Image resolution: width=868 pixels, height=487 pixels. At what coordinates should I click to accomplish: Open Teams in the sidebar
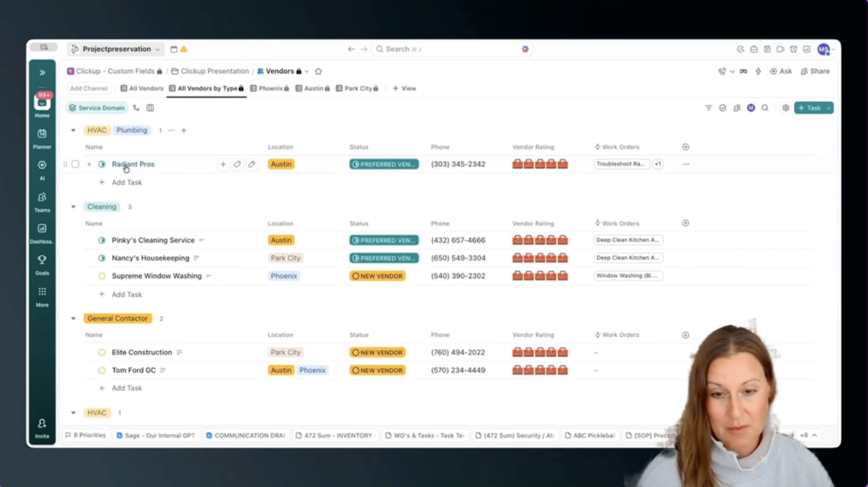42,202
